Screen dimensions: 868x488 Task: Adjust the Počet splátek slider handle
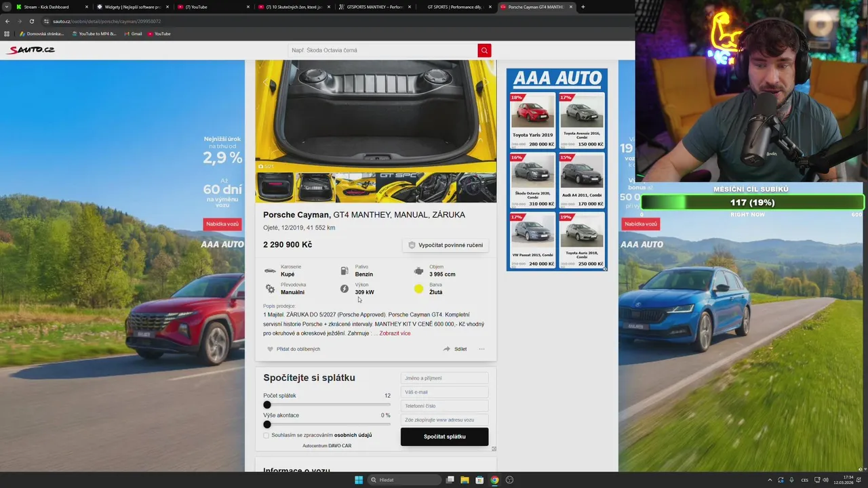click(267, 405)
